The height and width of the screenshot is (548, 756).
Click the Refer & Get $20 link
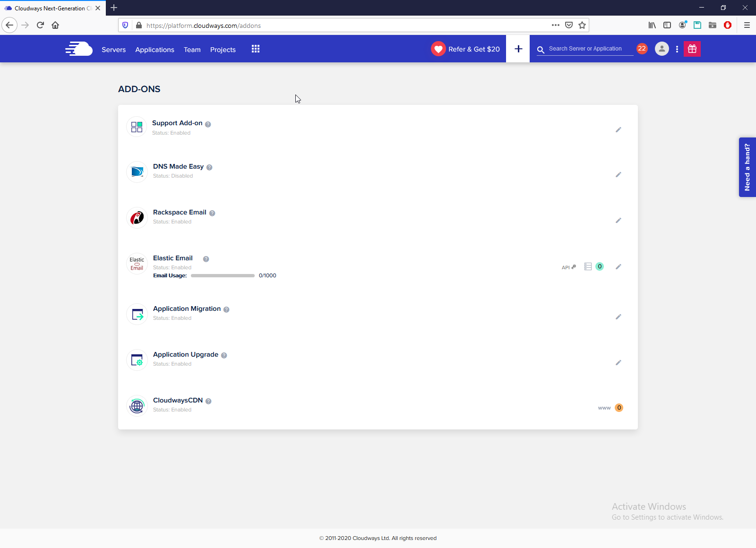pyautogui.click(x=474, y=49)
